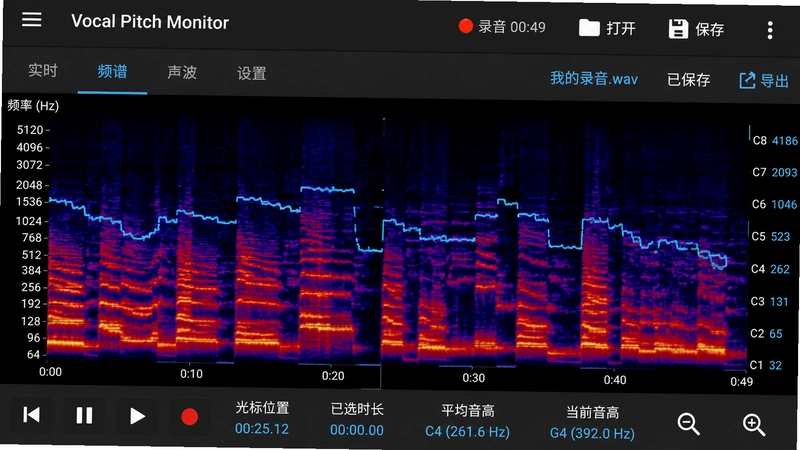Open the 设置 settings tab

point(252,73)
